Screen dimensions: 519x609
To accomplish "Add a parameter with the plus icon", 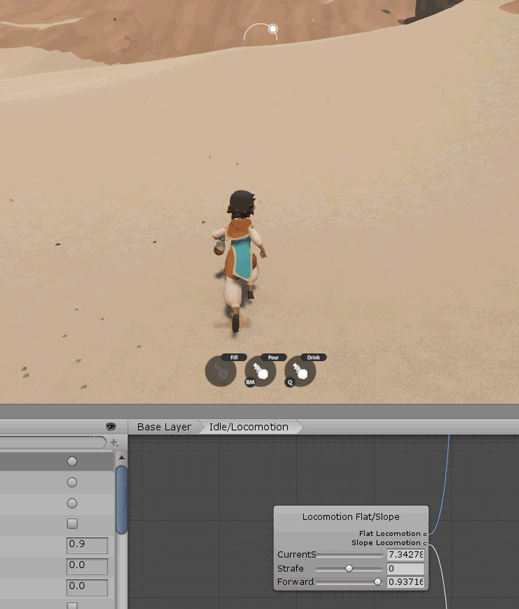I will pyautogui.click(x=114, y=442).
